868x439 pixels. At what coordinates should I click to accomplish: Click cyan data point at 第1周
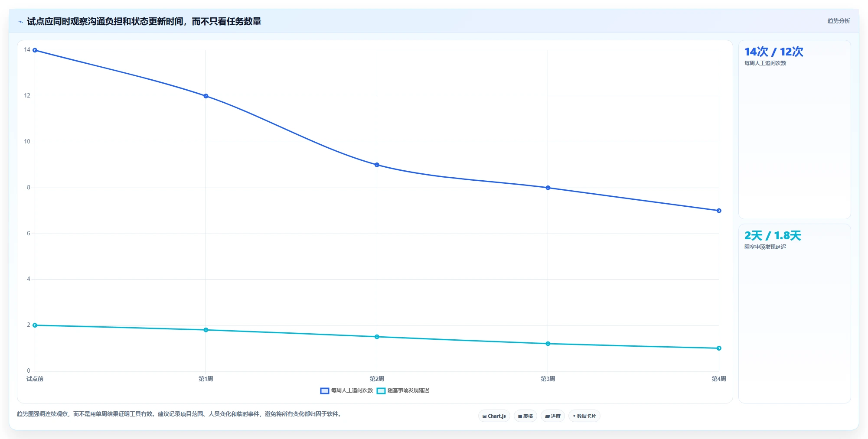(206, 330)
